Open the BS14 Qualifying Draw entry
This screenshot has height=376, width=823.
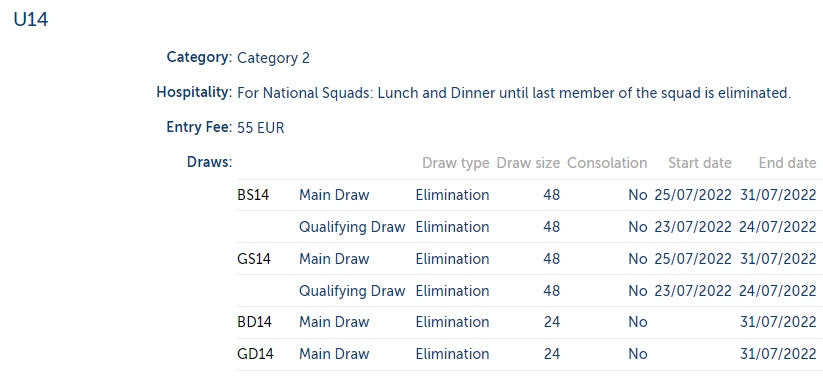click(352, 227)
